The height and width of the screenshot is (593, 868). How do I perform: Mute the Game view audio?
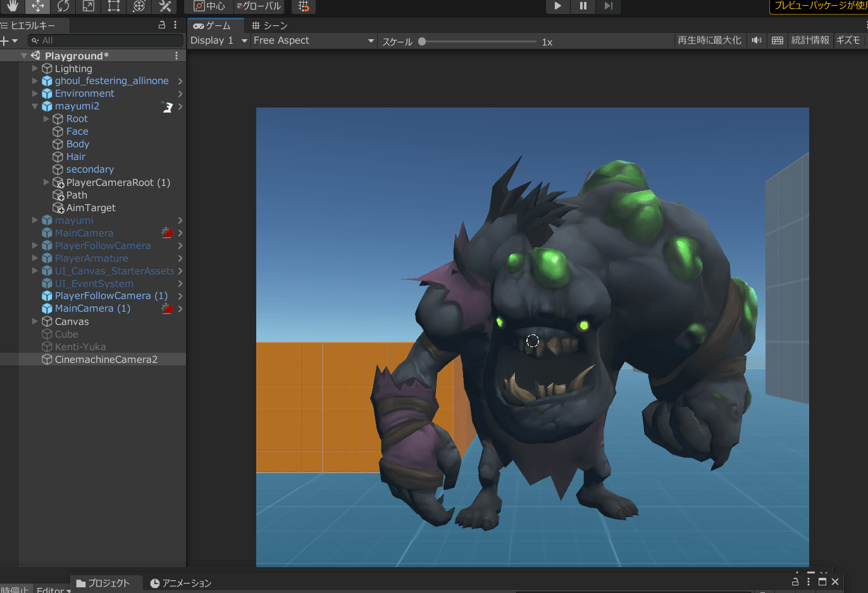(x=757, y=40)
